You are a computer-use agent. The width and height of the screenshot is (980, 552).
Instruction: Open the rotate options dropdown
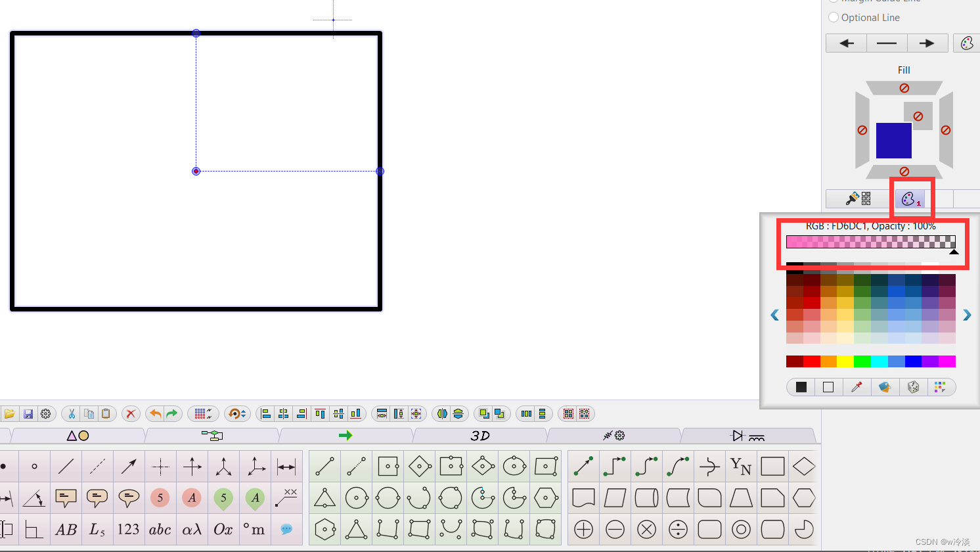[x=236, y=414]
